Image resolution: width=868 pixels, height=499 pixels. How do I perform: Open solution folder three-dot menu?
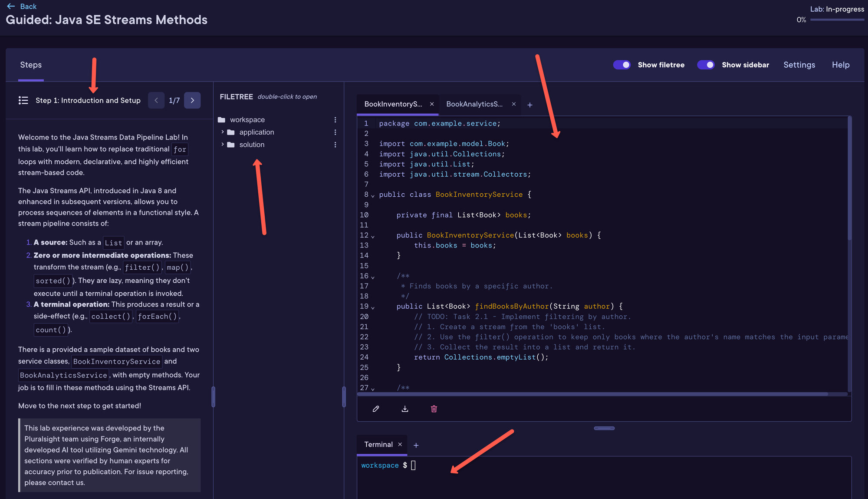(x=335, y=145)
